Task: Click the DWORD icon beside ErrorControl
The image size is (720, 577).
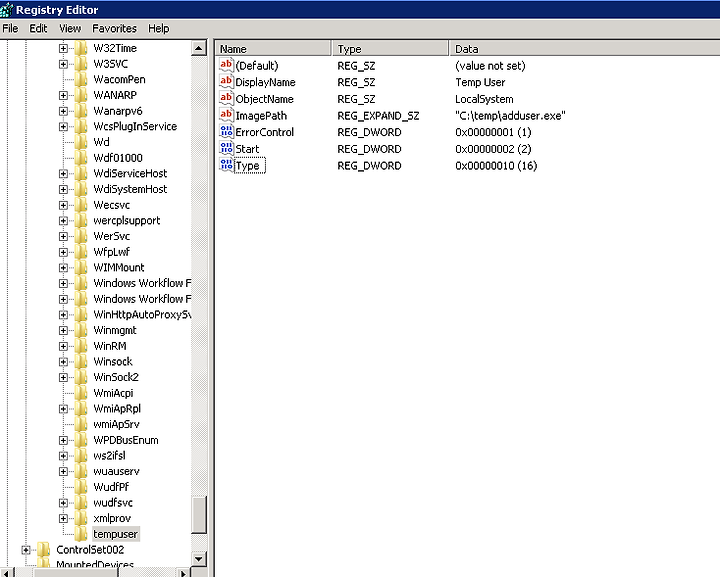Action: tap(226, 132)
